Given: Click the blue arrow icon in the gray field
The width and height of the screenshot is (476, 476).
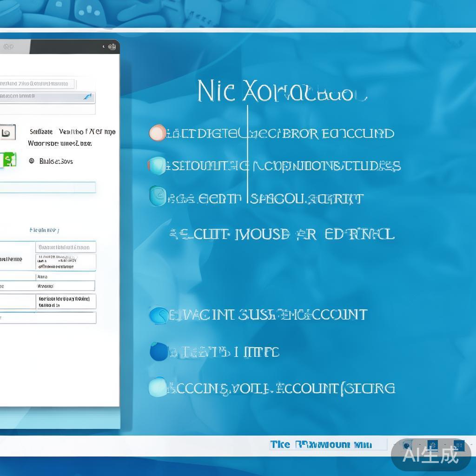Looking at the screenshot, I should [x=87, y=97].
